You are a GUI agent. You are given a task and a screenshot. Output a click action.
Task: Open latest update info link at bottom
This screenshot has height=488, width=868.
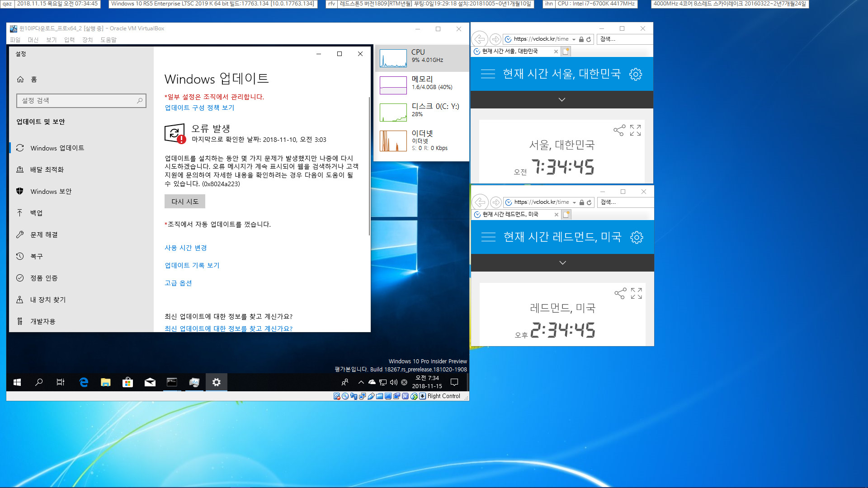click(x=228, y=328)
